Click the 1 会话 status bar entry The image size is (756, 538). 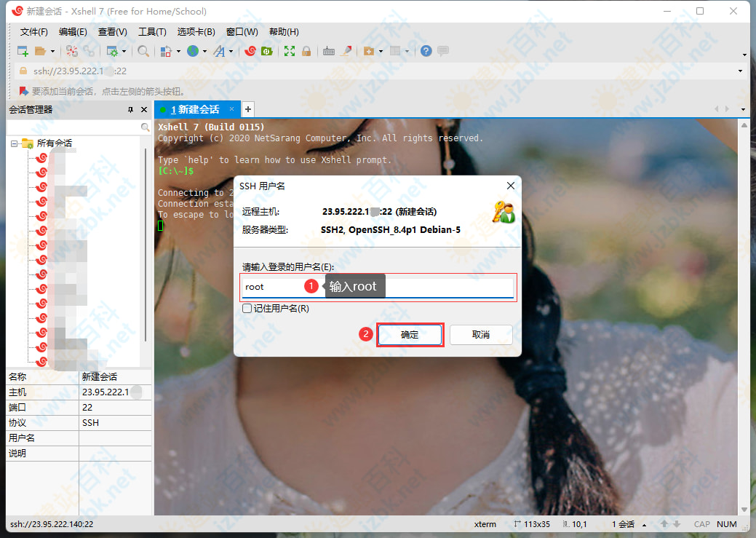(x=623, y=524)
